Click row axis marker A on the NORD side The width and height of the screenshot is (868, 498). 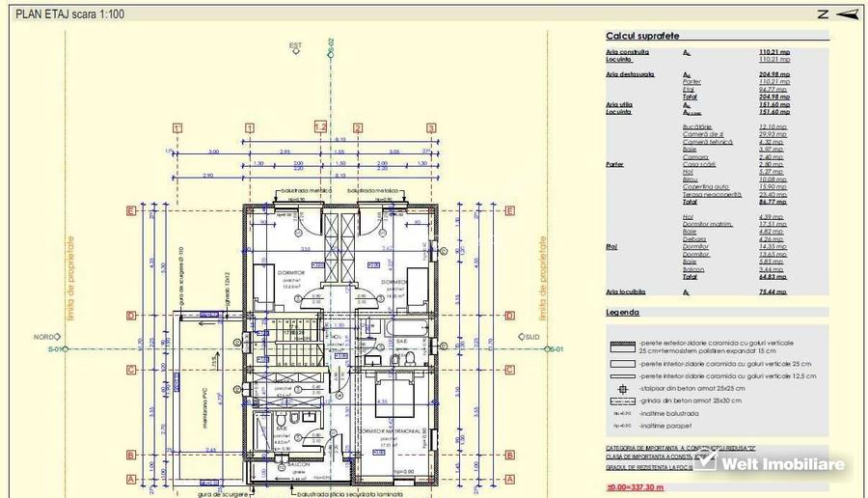click(x=131, y=479)
